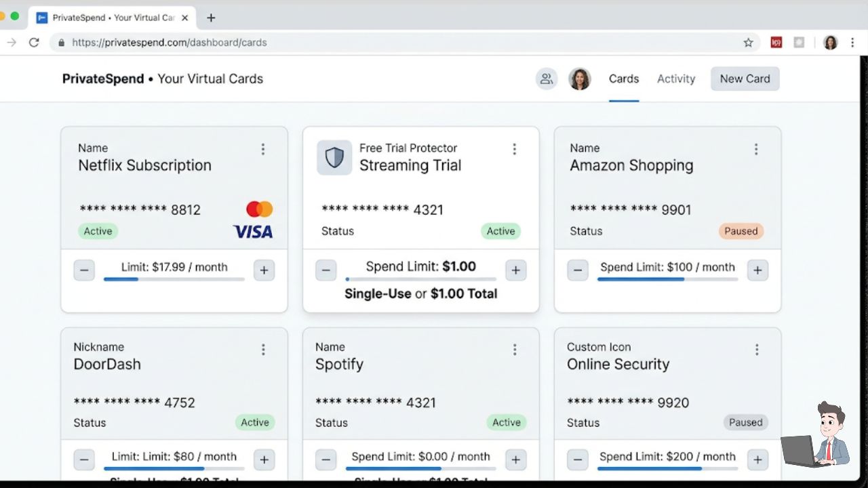
Task: Adjust the Netflix limit slider bar
Action: [174, 279]
